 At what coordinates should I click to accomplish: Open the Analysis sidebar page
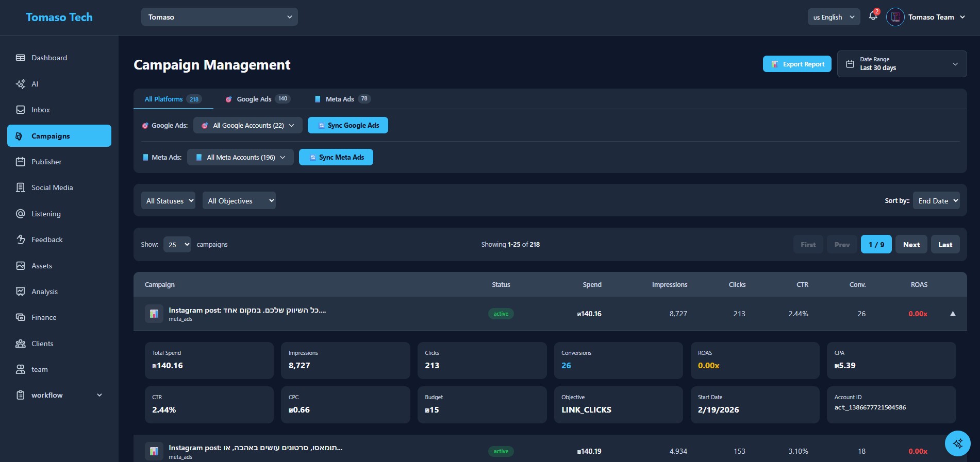point(44,292)
